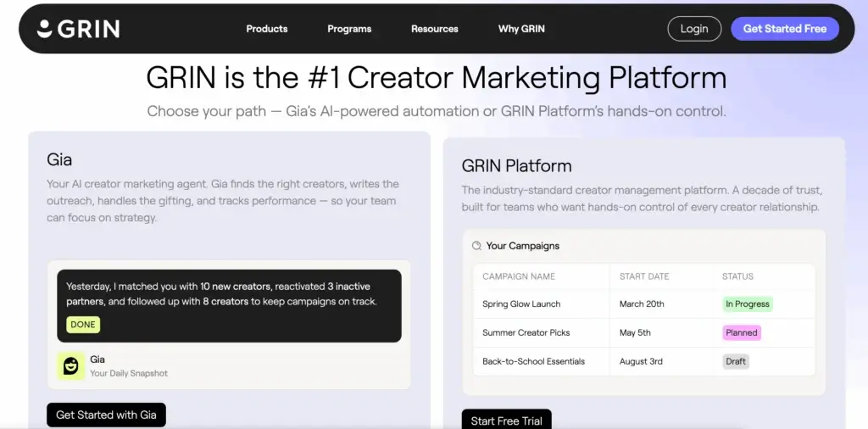Expand the Resources navigation menu
The height and width of the screenshot is (429, 868).
(435, 29)
